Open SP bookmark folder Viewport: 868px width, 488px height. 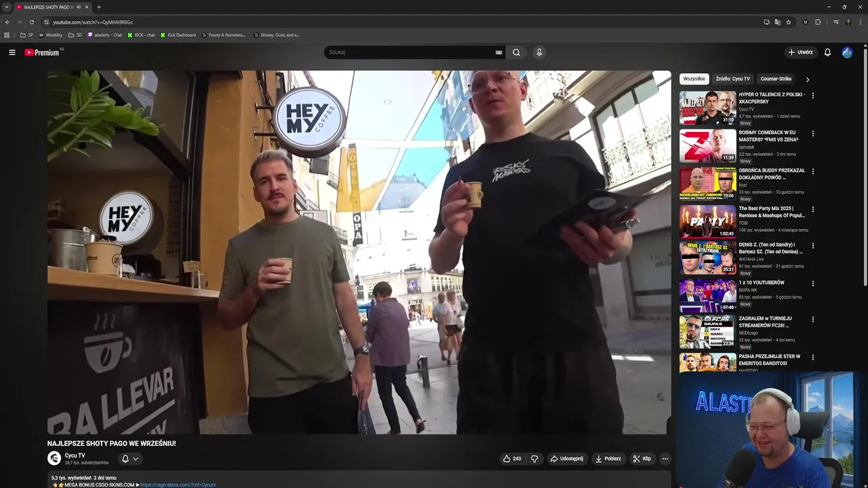pyautogui.click(x=26, y=35)
